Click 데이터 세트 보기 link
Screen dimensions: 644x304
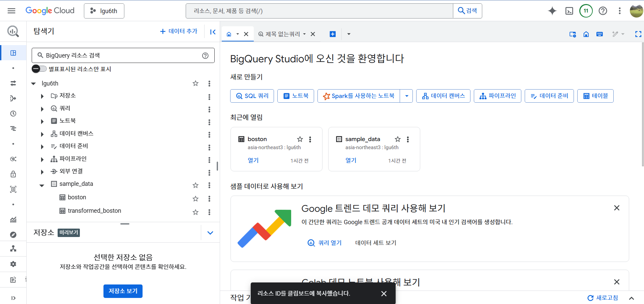376,243
